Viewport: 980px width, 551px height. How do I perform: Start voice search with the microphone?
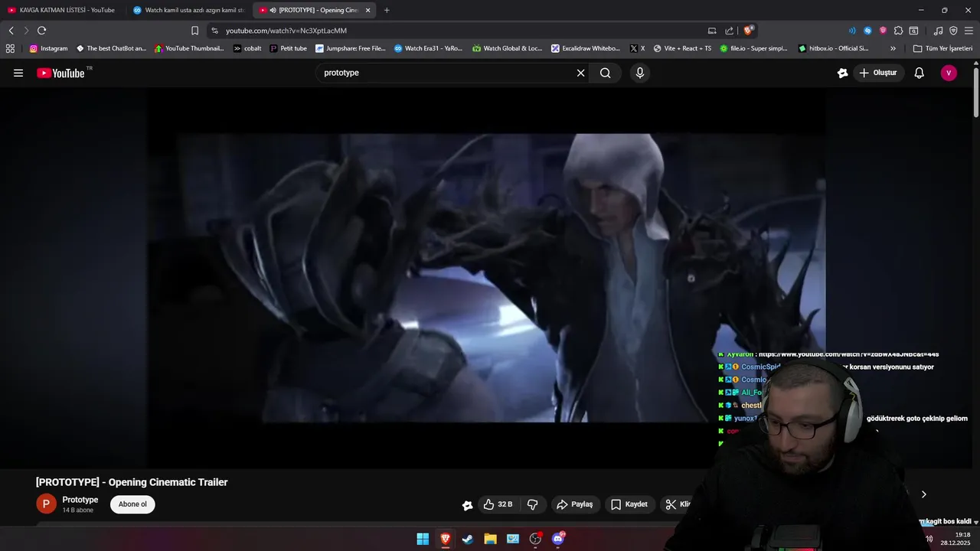[640, 73]
